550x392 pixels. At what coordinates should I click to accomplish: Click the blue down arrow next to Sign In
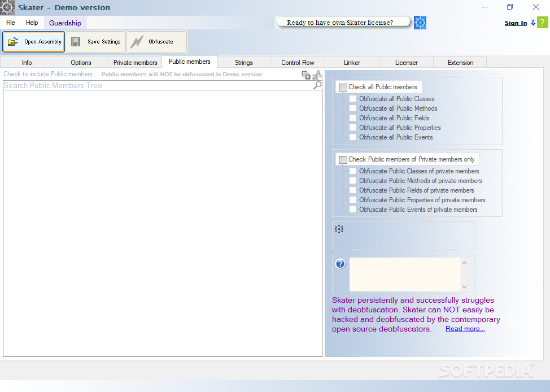click(x=533, y=23)
